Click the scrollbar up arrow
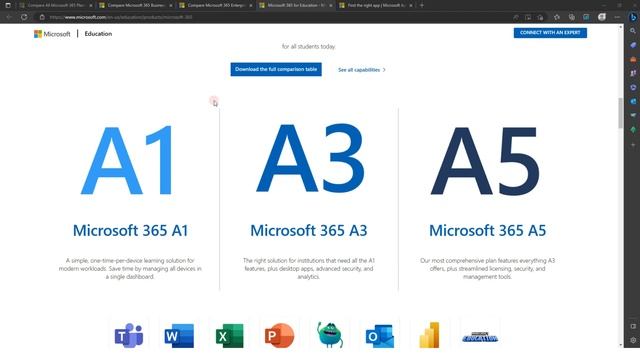This screenshot has width=640, height=360. (x=620, y=27)
